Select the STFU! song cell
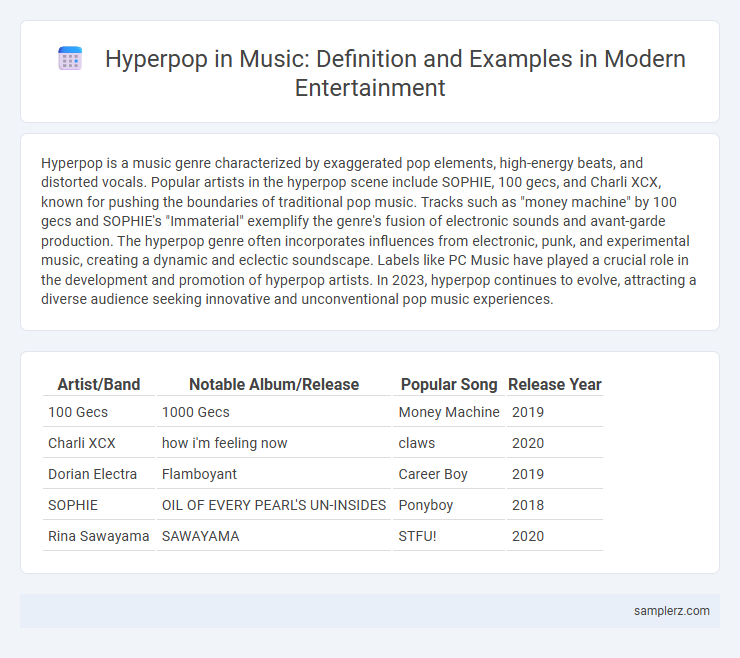Viewport: 740px width, 658px height. coord(449,536)
